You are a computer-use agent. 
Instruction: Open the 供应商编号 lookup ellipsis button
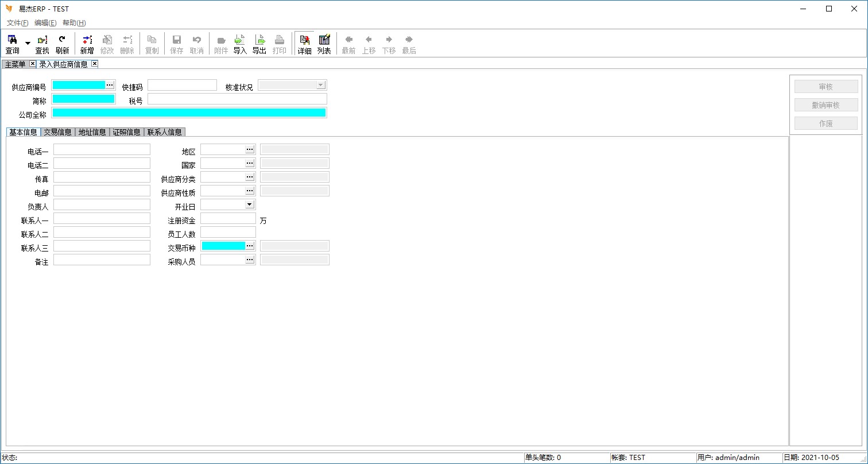[110, 85]
